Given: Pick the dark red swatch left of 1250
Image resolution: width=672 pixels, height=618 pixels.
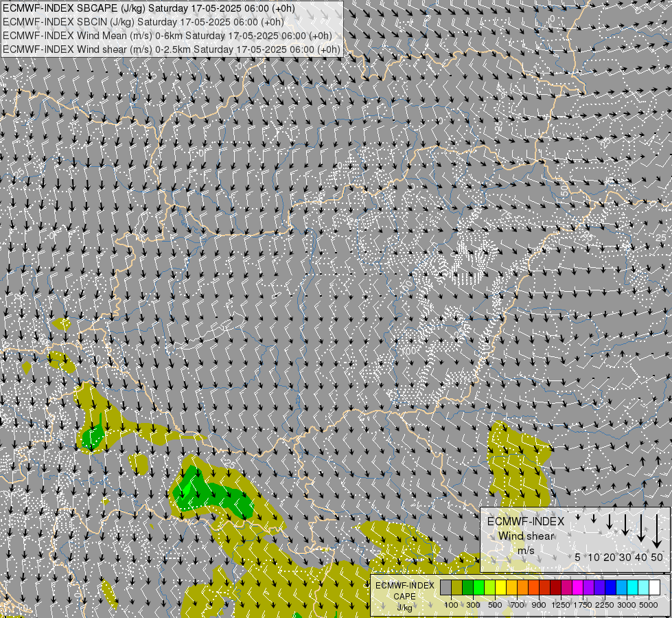Looking at the screenshot, I should (556, 588).
